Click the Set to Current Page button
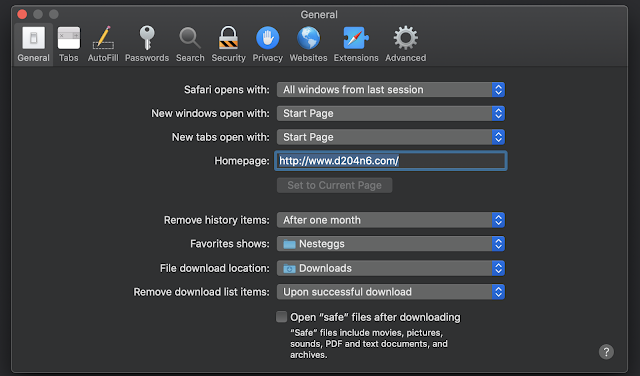This screenshot has height=376, width=640. click(x=334, y=185)
